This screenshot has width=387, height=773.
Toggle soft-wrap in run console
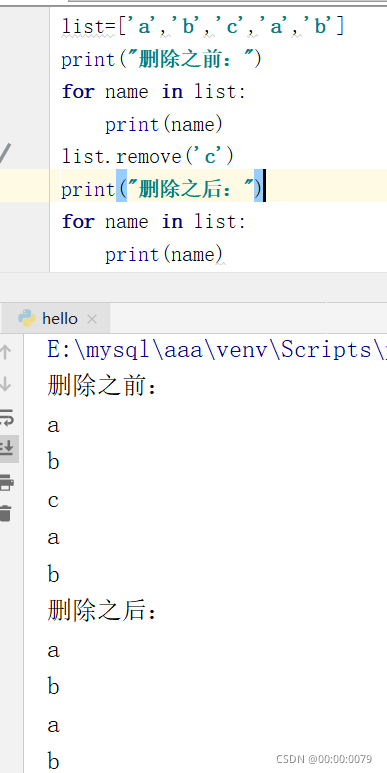(6, 417)
